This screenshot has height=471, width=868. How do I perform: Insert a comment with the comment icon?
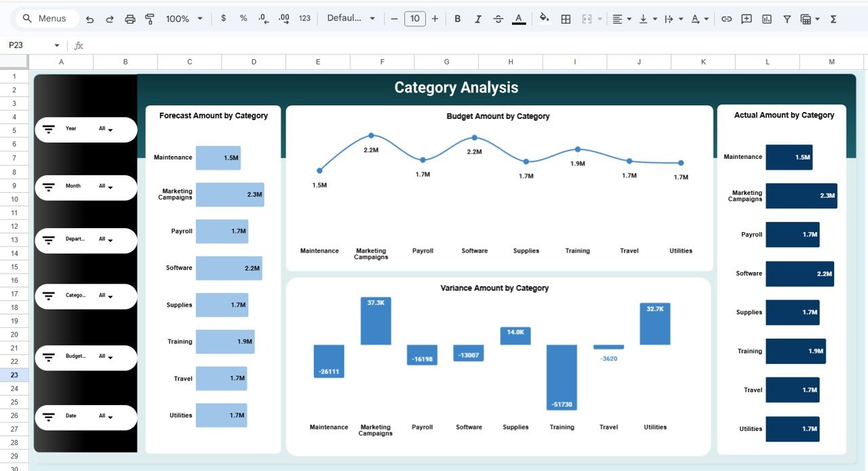746,18
